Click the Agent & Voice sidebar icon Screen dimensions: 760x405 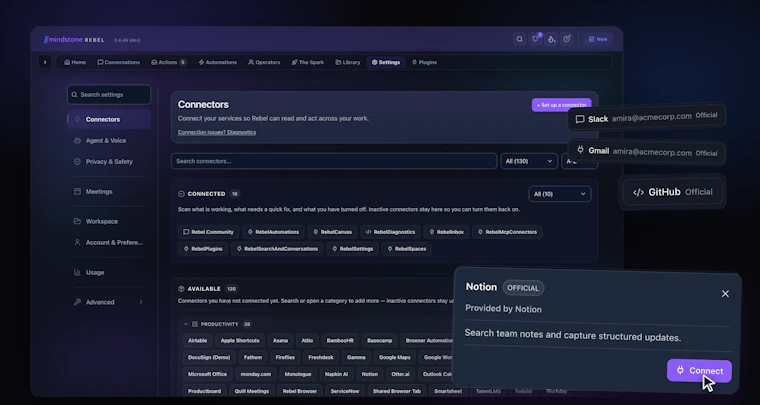click(x=77, y=140)
